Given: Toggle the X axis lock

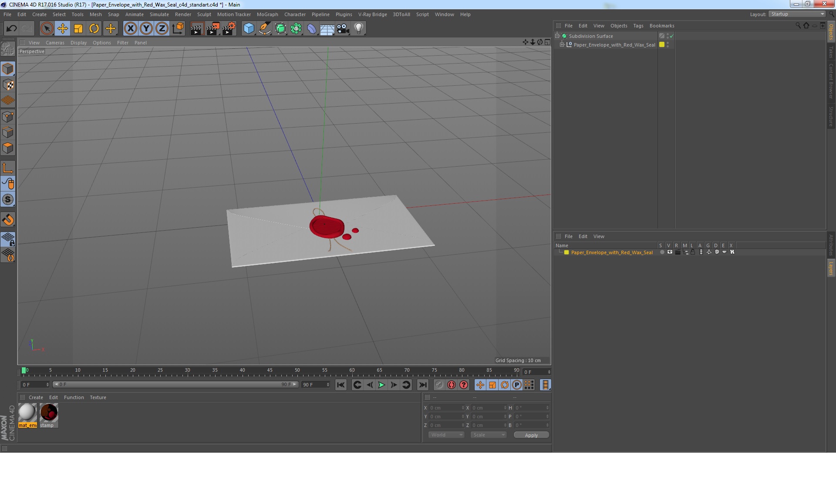Looking at the screenshot, I should point(130,29).
